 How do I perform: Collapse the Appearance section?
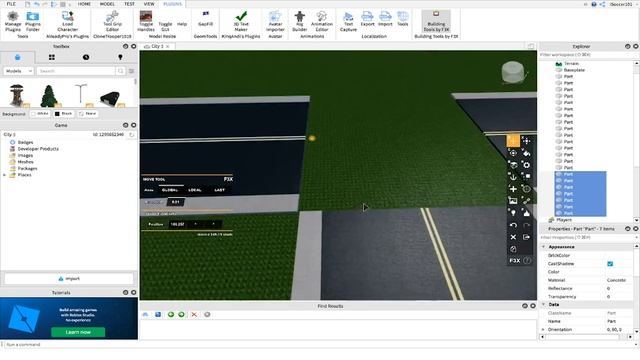[x=543, y=247]
